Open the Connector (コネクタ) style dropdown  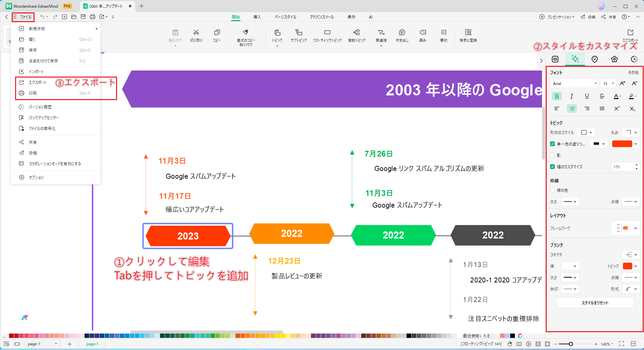pyautogui.click(x=631, y=255)
